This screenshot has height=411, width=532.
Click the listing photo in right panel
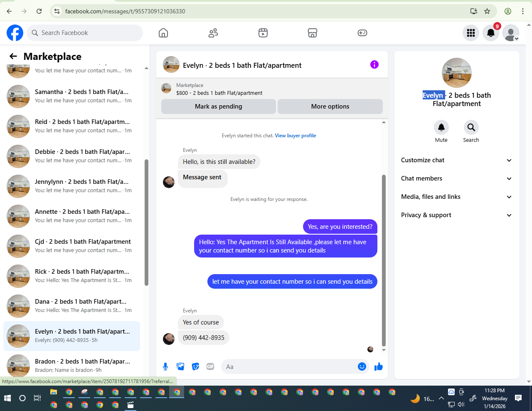pyautogui.click(x=456, y=73)
